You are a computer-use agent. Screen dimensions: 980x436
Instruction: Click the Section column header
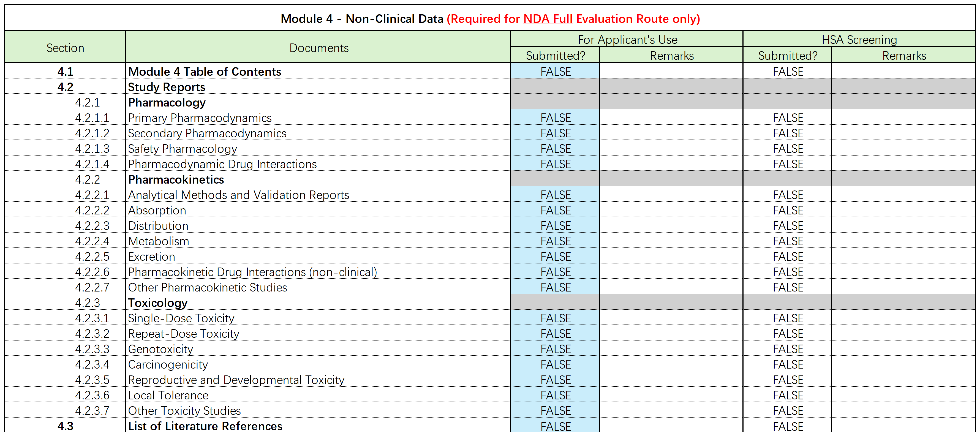(x=65, y=48)
